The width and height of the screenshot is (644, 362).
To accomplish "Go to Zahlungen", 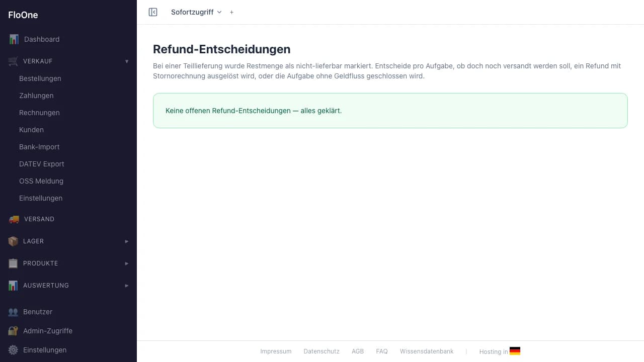I will pyautogui.click(x=36, y=96).
